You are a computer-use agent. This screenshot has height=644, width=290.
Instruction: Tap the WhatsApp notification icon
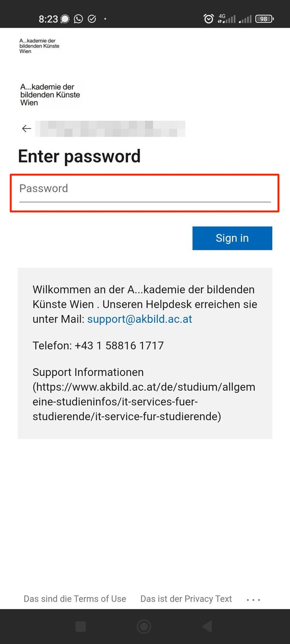click(x=78, y=19)
